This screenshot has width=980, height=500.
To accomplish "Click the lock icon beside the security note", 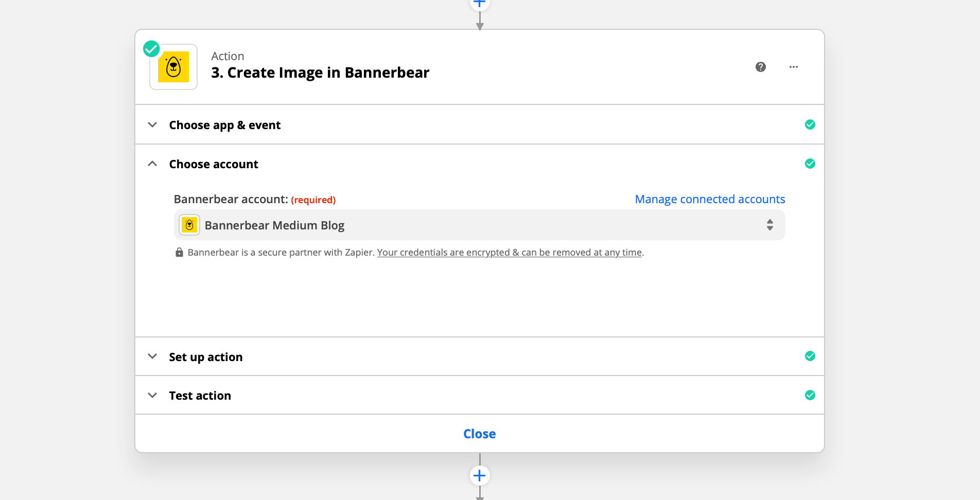I will click(x=179, y=253).
